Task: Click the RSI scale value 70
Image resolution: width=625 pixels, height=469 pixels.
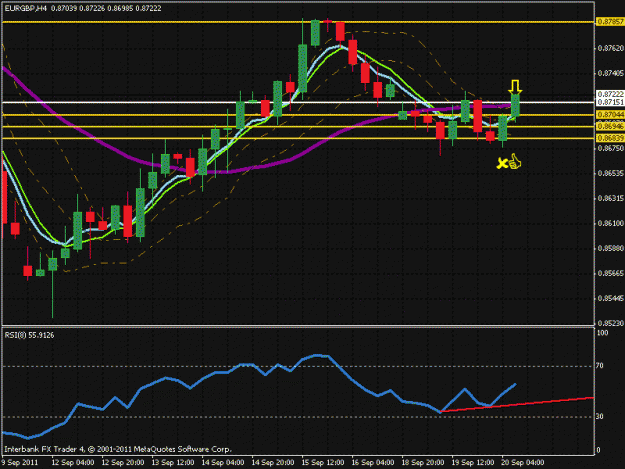Action: tap(600, 365)
